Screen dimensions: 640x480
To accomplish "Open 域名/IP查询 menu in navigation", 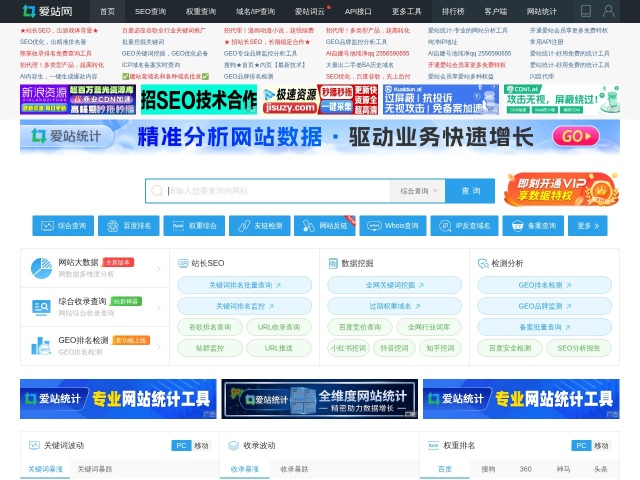I will pos(256,11).
